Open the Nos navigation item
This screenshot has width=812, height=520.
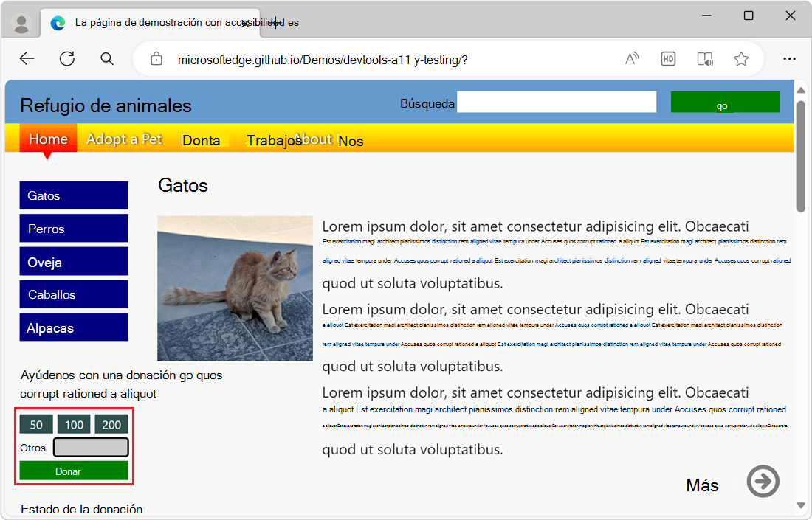coord(351,141)
